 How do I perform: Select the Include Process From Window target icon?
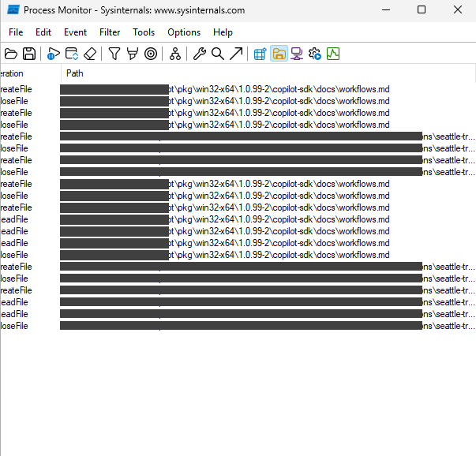pyautogui.click(x=151, y=54)
